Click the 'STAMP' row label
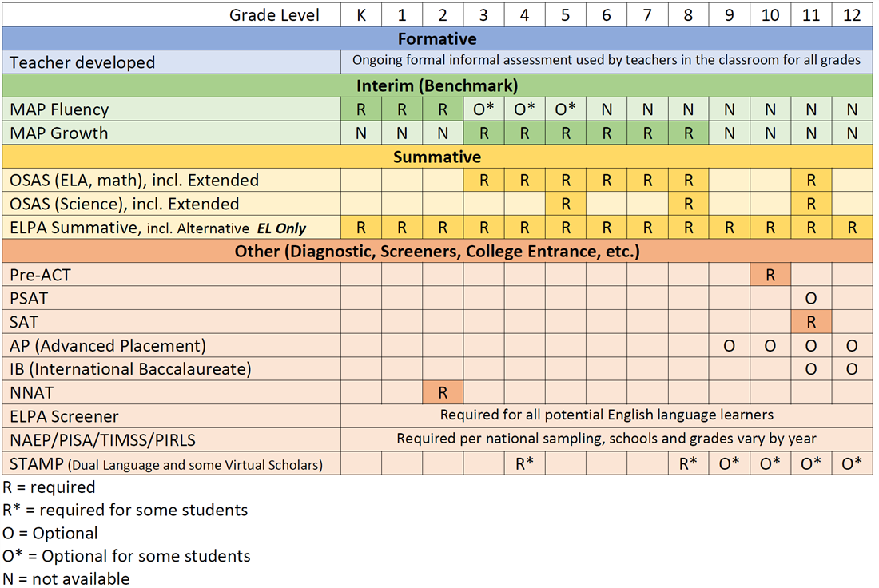 [172, 463]
